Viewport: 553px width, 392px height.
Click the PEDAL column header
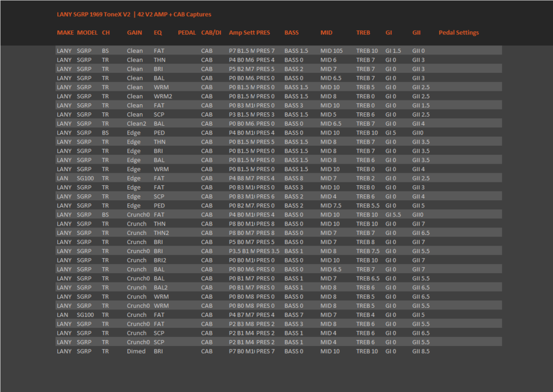coord(186,32)
